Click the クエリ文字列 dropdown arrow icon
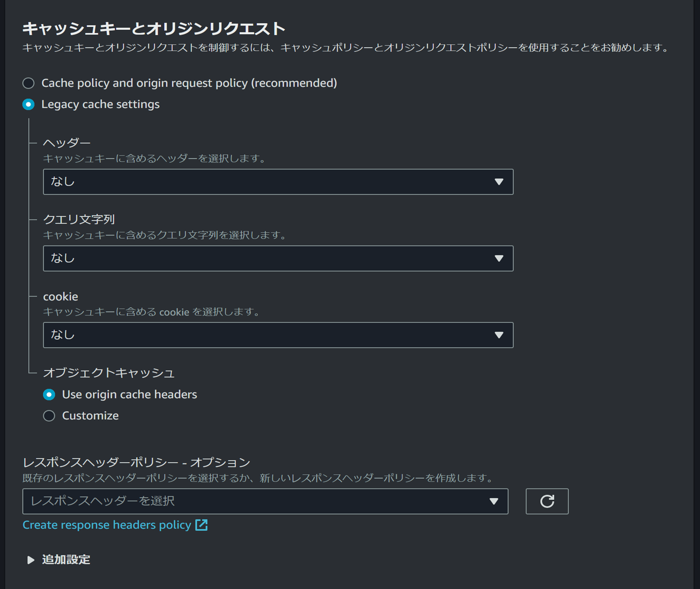The image size is (700, 589). pyautogui.click(x=499, y=258)
